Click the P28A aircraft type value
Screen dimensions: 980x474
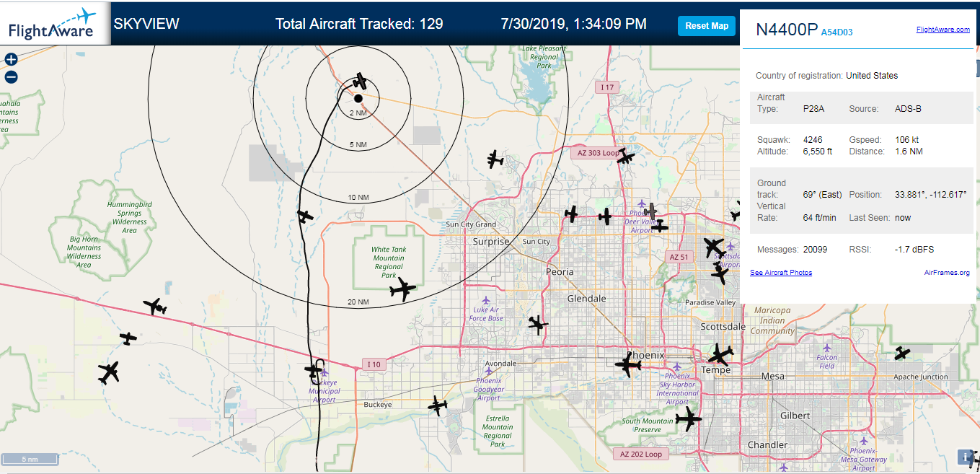click(813, 109)
